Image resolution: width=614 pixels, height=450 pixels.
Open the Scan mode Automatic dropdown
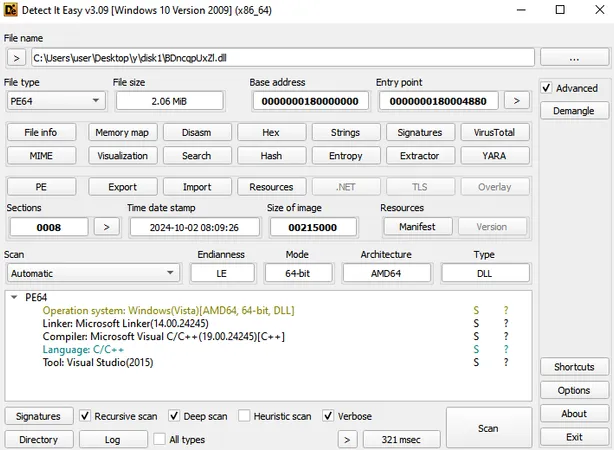coord(93,273)
